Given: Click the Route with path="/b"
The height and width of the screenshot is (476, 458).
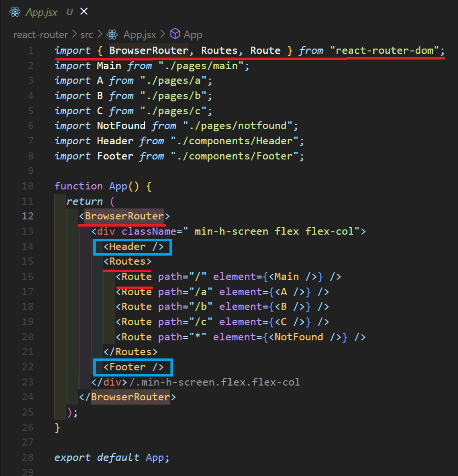Looking at the screenshot, I should [222, 307].
